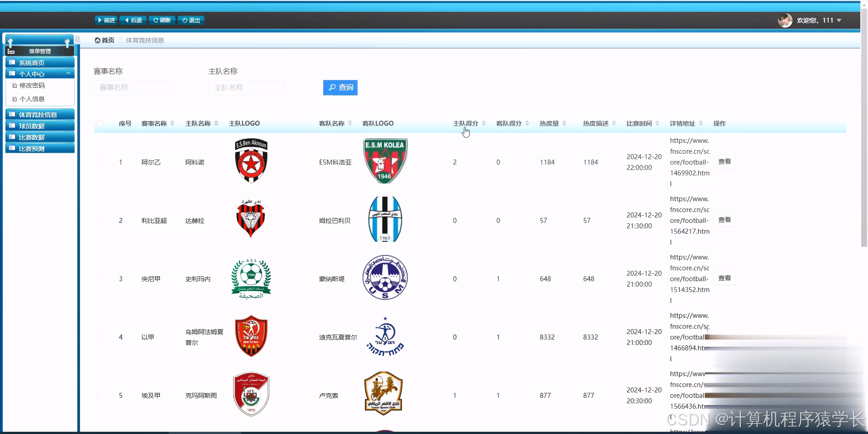Click 查看 button for row 3 突尼甲
The height and width of the screenshot is (434, 868).
(725, 278)
